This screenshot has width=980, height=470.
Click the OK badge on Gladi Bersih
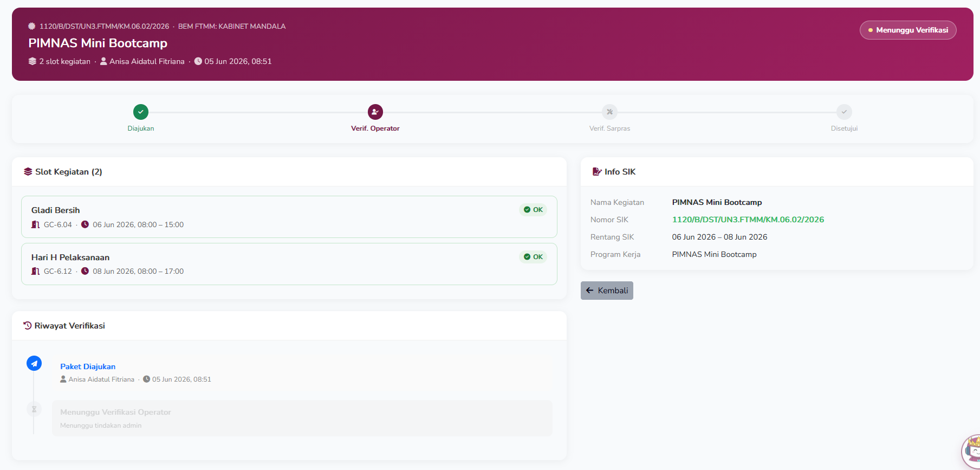(x=533, y=210)
